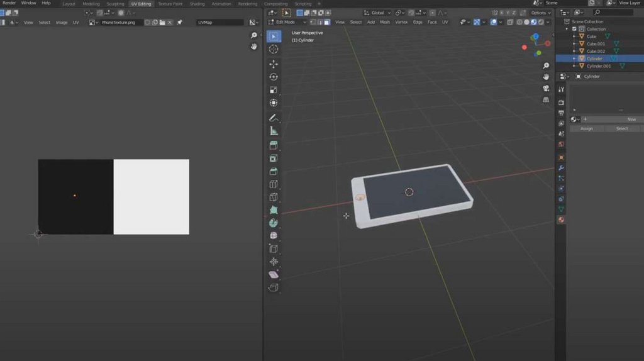Expand the Options dropdown in viewport header
Screen dimensions: 644x361
coord(540,13)
